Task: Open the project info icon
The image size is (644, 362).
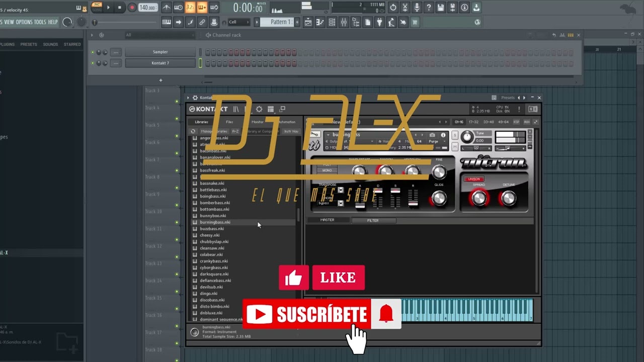Action: point(464,7)
